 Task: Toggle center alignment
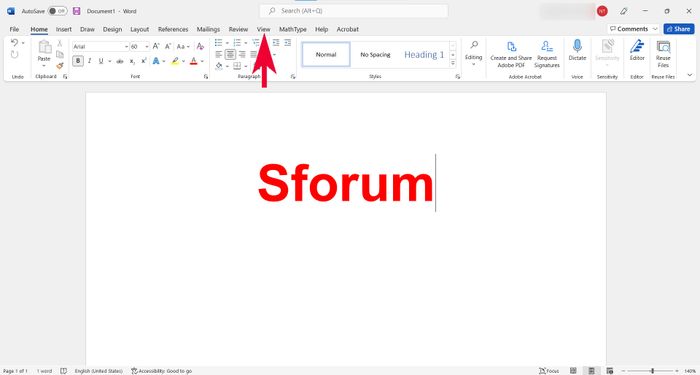(x=230, y=54)
